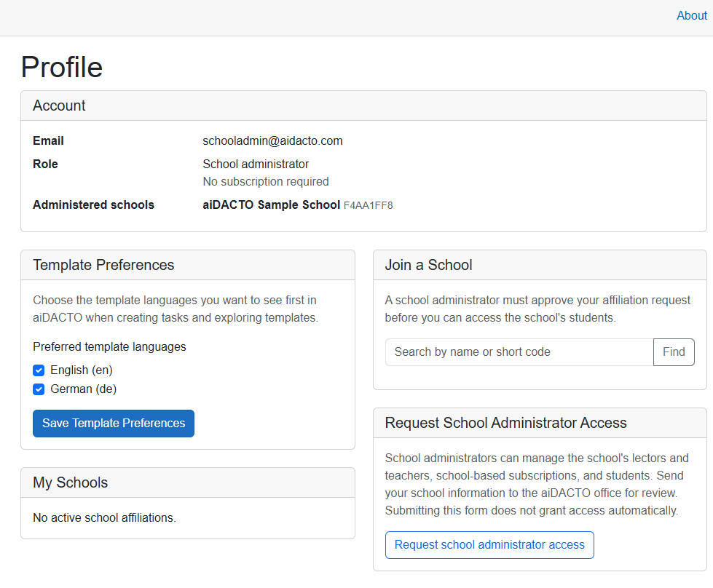Image resolution: width=713 pixels, height=588 pixels.
Task: Click the Administered schools label
Action: pyautogui.click(x=94, y=205)
